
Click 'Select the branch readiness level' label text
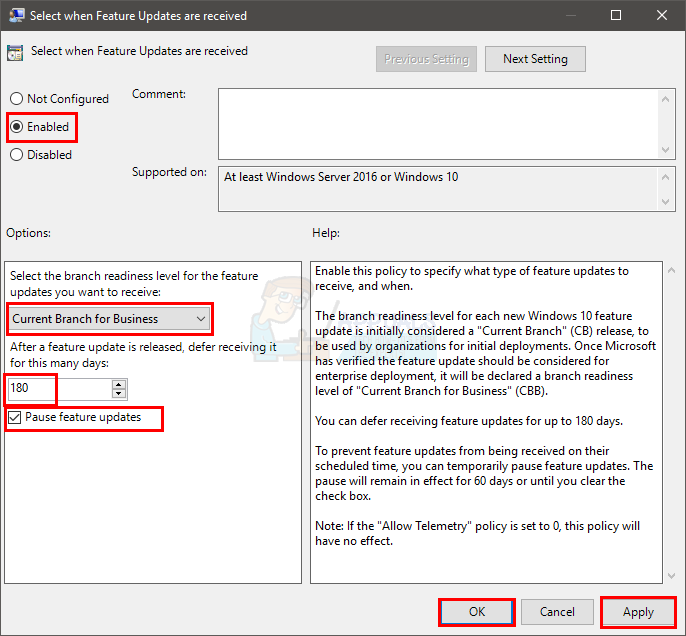click(x=134, y=284)
